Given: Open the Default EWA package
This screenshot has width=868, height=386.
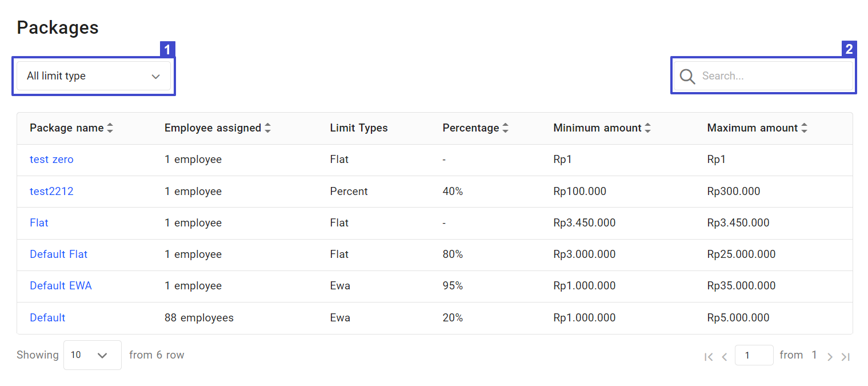Looking at the screenshot, I should point(61,286).
